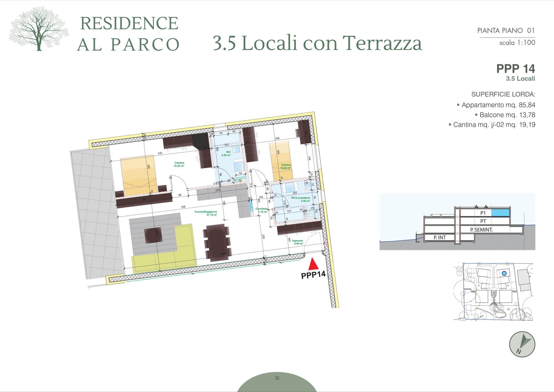Click the tree logo of Residence al Parco
Screen dimensions: 554x392
39,29
